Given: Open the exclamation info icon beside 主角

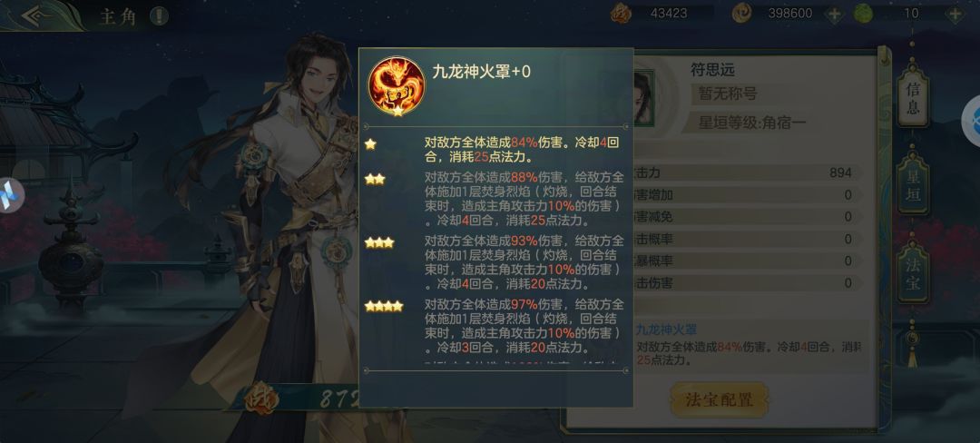Looking at the screenshot, I should click(159, 16).
